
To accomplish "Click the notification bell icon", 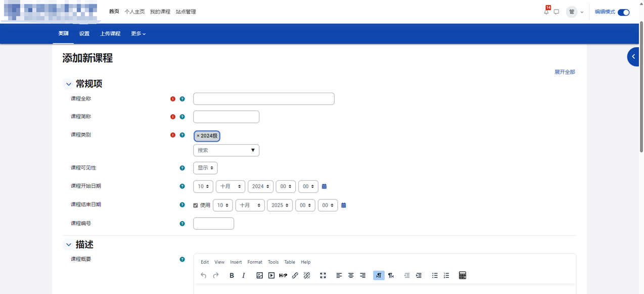I will click(546, 12).
